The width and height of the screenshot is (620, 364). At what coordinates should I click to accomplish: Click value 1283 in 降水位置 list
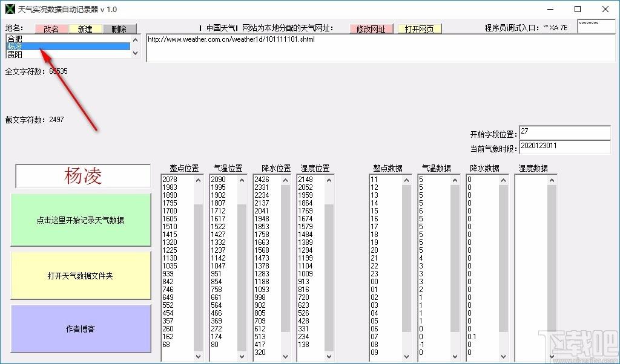pos(262,273)
